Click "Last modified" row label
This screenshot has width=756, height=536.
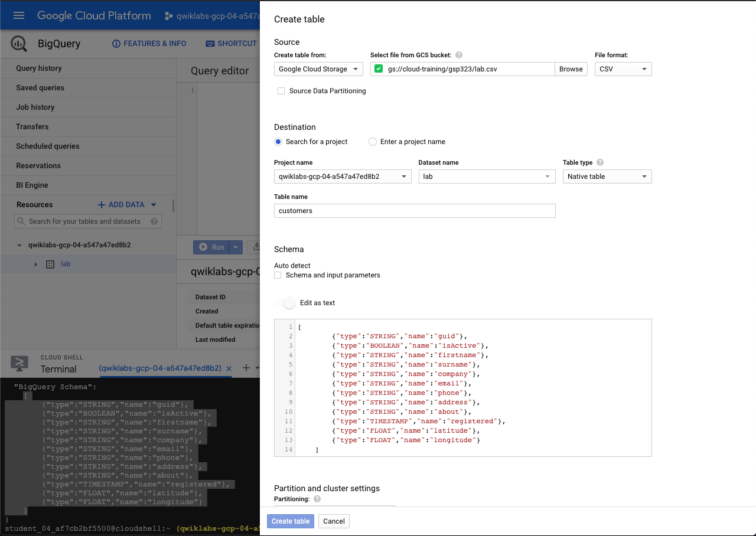[215, 339]
